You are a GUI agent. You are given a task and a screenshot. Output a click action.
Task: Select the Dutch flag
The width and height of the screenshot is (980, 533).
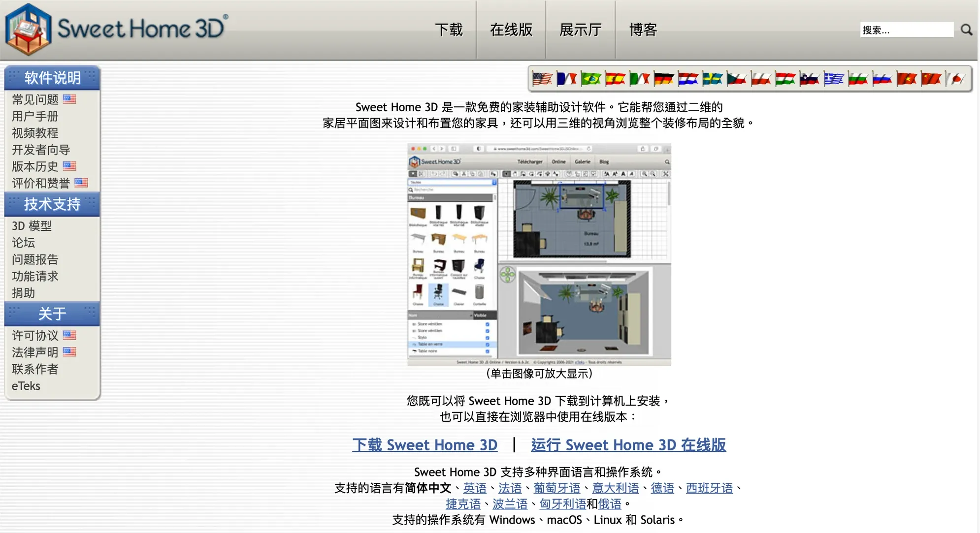tap(688, 79)
